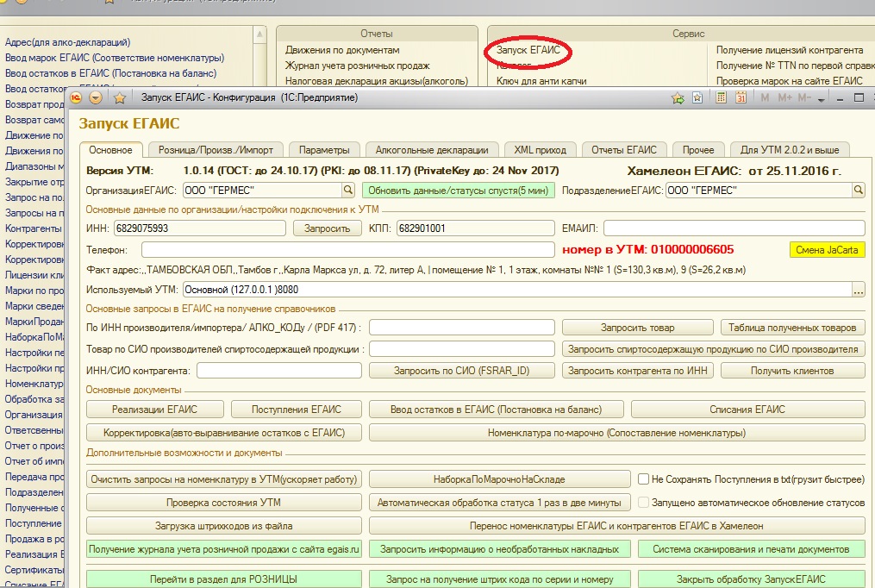Select the Алкогольные декларации tab
Image resolution: width=875 pixels, height=588 pixels.
[x=432, y=149]
